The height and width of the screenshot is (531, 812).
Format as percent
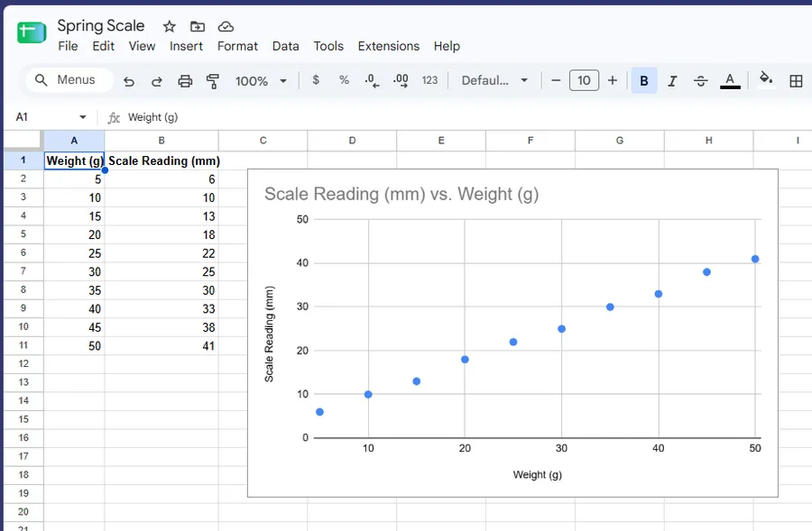[x=344, y=80]
